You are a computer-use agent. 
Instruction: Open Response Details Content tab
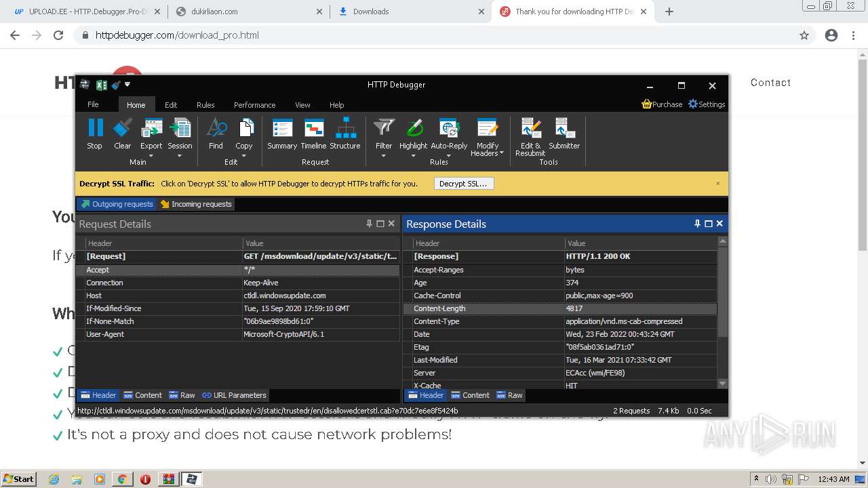(469, 395)
